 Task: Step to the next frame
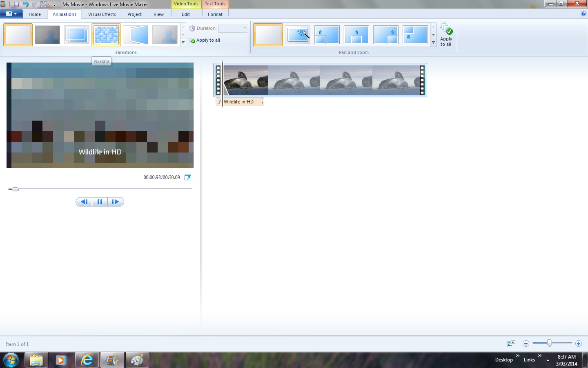click(116, 202)
